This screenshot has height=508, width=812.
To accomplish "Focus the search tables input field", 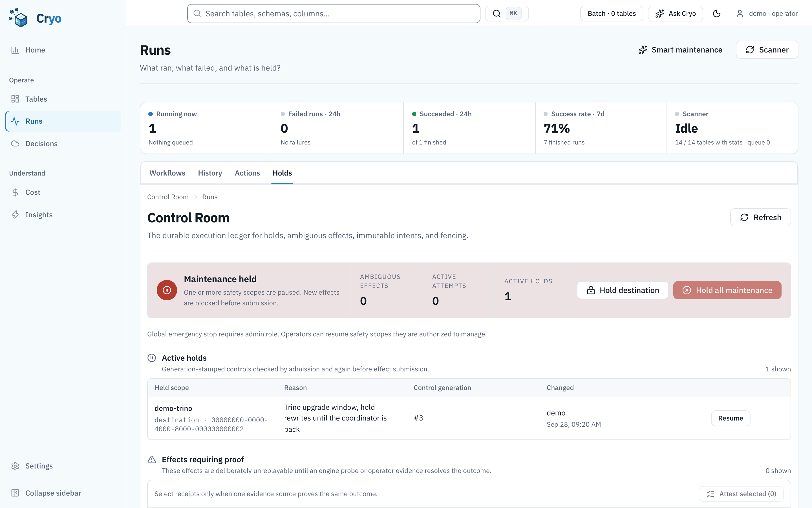I will click(x=334, y=14).
